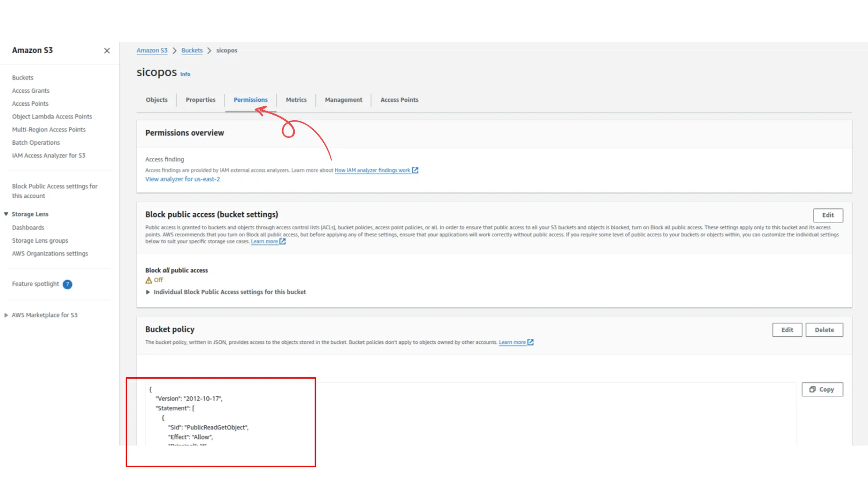Navigate to Buckets in the breadcrumb

pyautogui.click(x=192, y=51)
